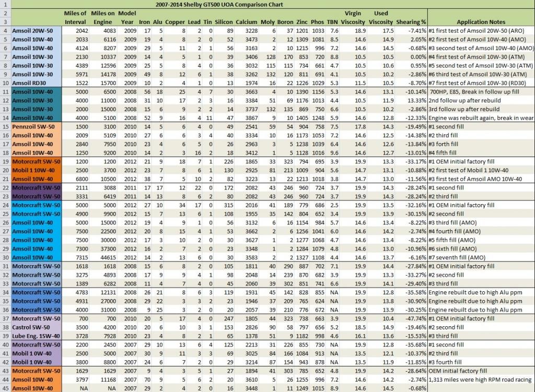Screen dimensions: 535x392
Task: Click row header number 1
Action: coord(5,4)
